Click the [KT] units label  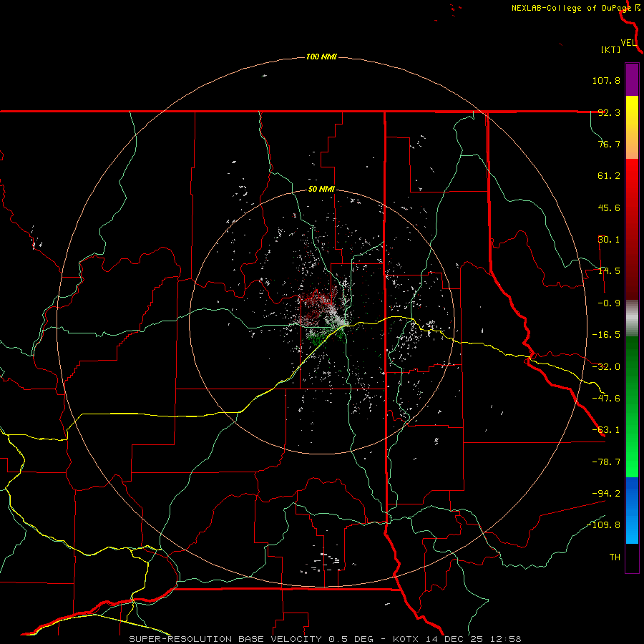click(611, 49)
